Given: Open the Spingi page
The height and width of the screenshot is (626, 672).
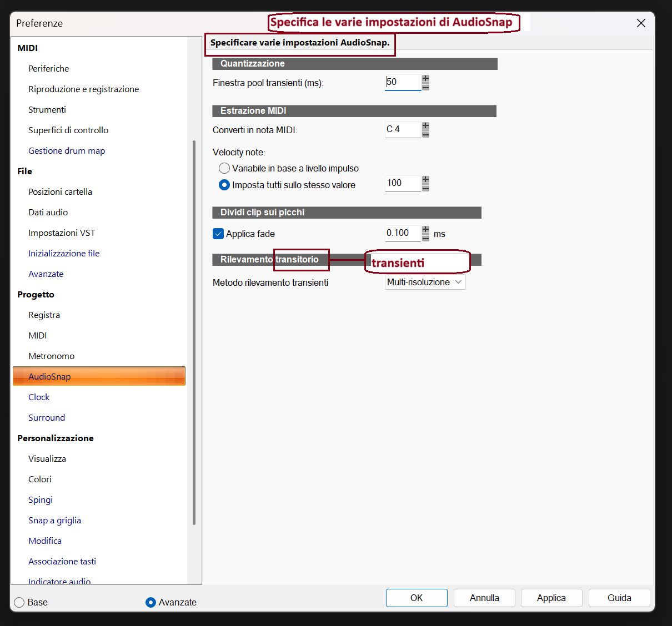Looking at the screenshot, I should [x=41, y=499].
